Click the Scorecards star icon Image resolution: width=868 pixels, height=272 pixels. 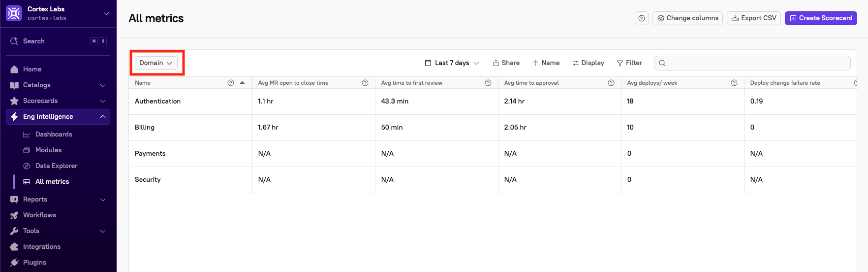(14, 101)
